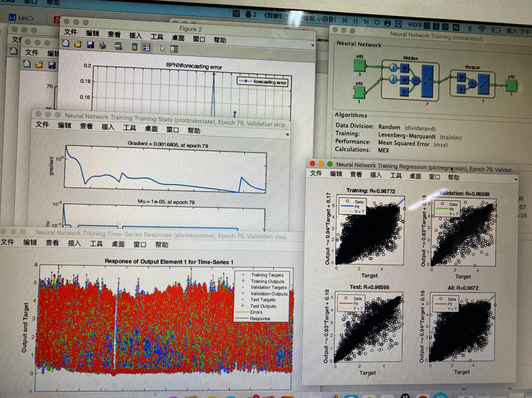This screenshot has width=532, height=398.
Task: Open 文件 menu in Training State window
Action: pos(42,125)
